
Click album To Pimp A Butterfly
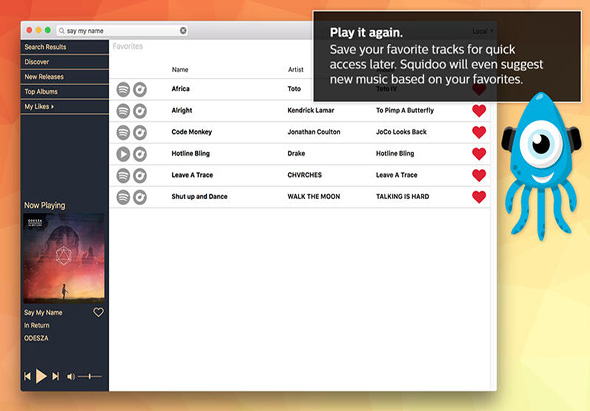click(405, 110)
